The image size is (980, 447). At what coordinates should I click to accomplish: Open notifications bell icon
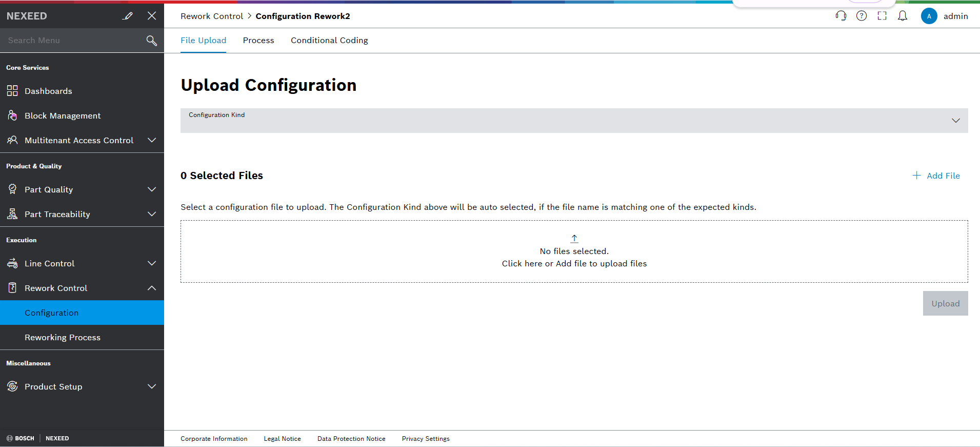(903, 16)
